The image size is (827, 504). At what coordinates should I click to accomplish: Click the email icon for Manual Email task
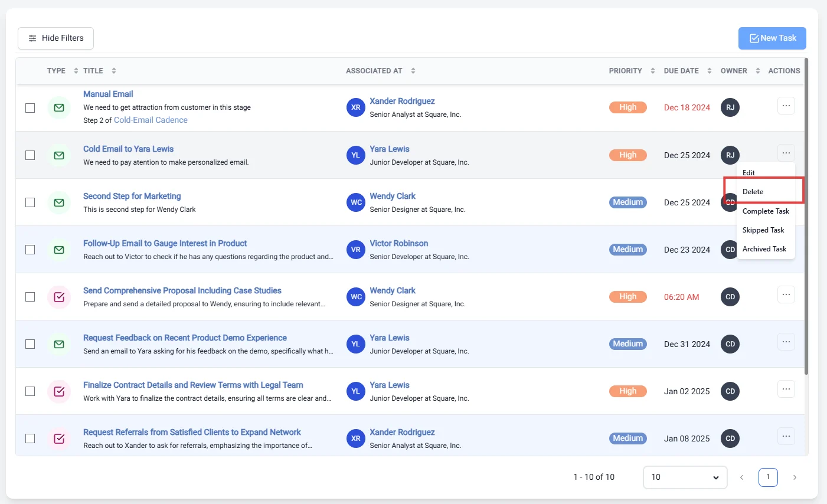[59, 108]
